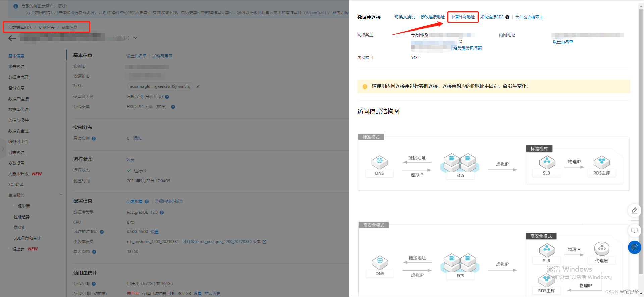Open help icon next to 可维护时间段

pos(102,232)
